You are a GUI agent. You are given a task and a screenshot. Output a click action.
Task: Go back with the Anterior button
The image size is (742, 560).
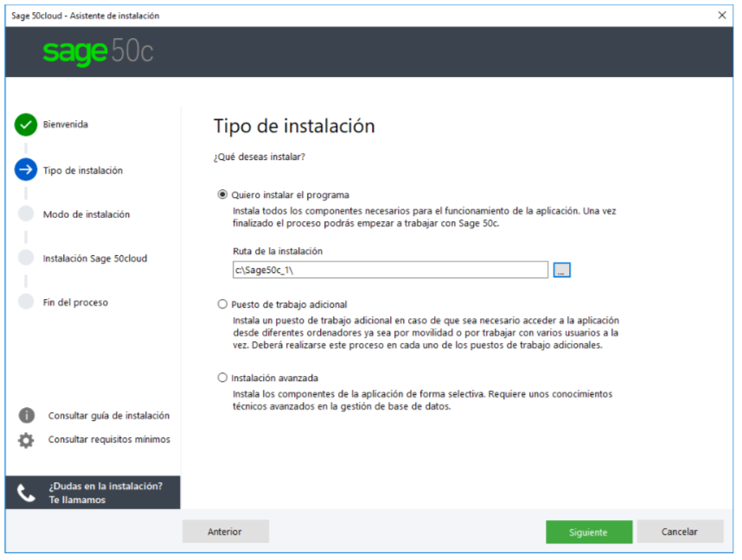click(226, 531)
